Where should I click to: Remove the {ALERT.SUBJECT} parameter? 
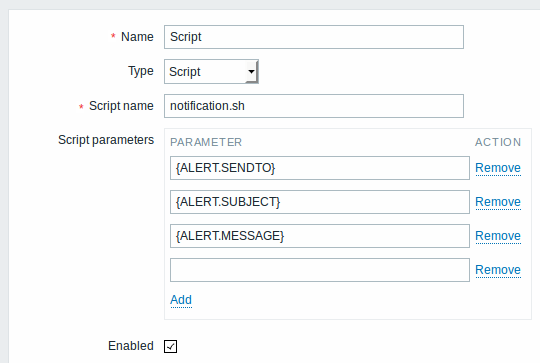click(498, 202)
